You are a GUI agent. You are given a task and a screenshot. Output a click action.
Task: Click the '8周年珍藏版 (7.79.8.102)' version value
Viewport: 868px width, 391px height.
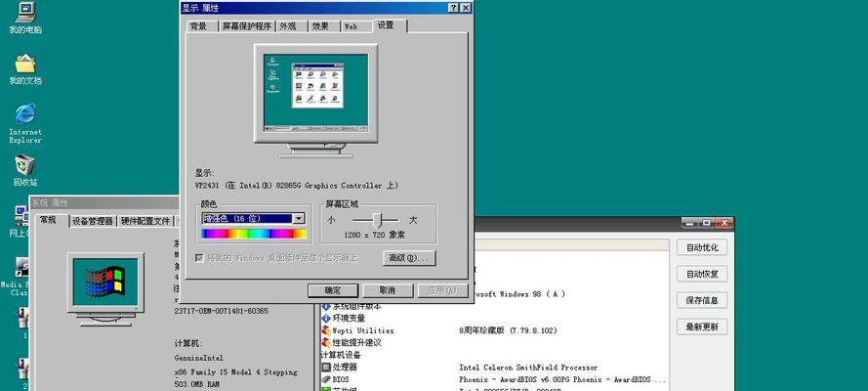tap(508, 330)
